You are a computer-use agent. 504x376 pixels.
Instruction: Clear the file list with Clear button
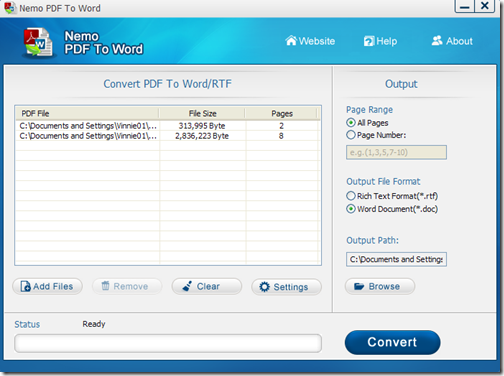(x=207, y=286)
